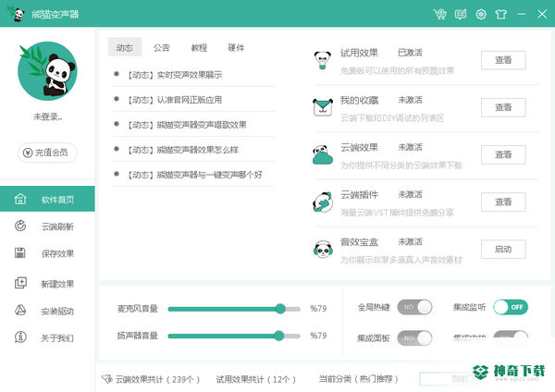Select 新建效果 in sidebar
Image resolution: width=555 pixels, height=392 pixels.
point(47,284)
